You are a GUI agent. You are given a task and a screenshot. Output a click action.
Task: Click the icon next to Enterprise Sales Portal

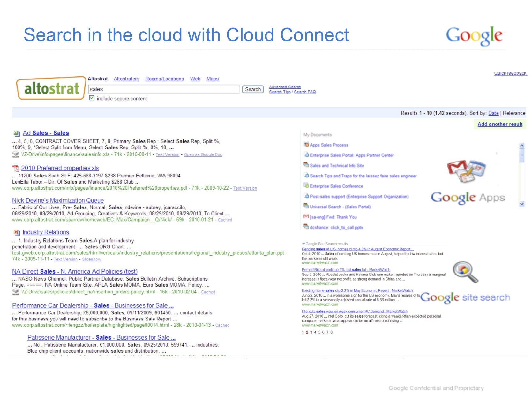click(x=306, y=155)
